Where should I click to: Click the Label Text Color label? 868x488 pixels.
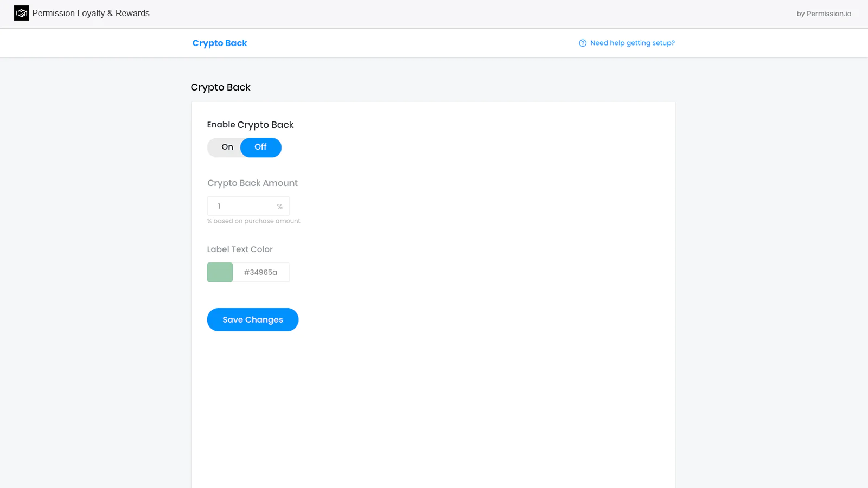coord(240,249)
